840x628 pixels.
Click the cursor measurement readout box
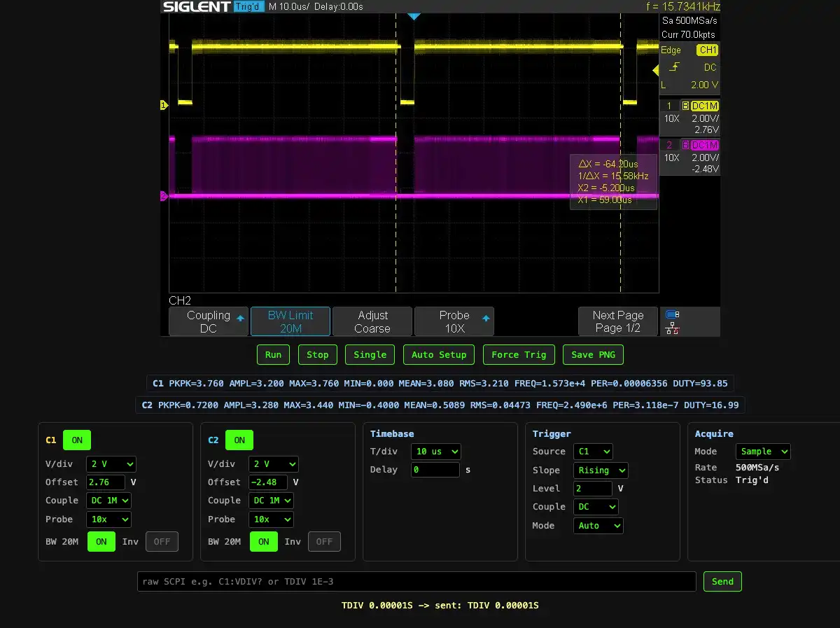[x=613, y=182]
